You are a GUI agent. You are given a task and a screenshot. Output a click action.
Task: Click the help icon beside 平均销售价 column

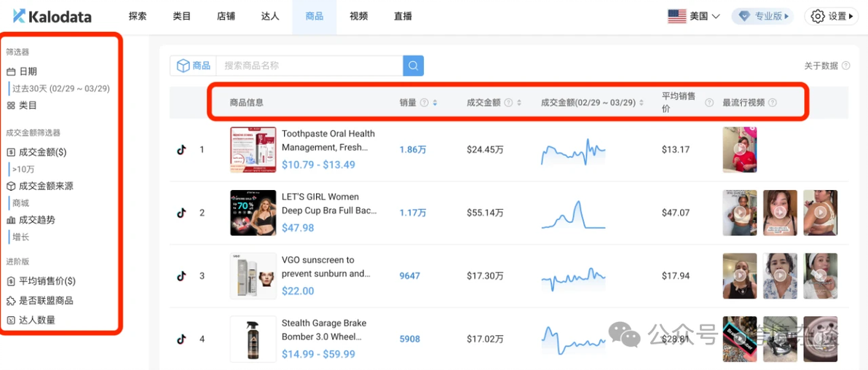pos(709,103)
